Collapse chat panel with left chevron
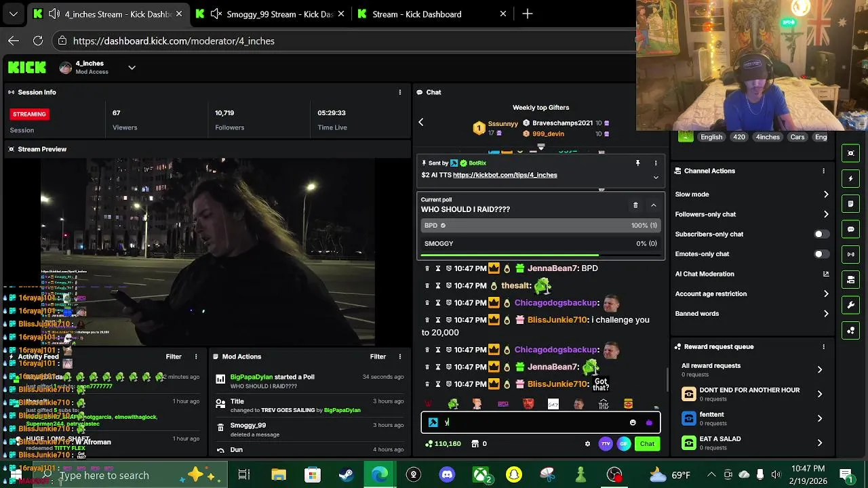Image resolution: width=868 pixels, height=488 pixels. 421,123
